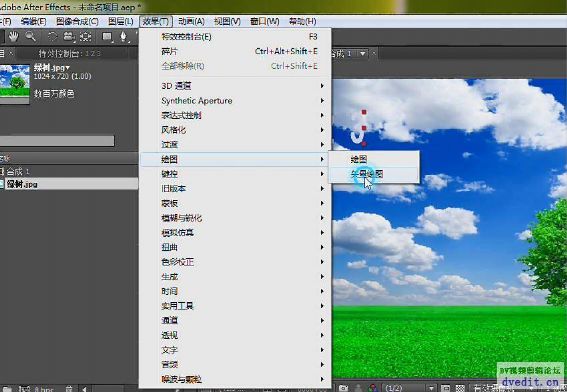The height and width of the screenshot is (392, 567).
Task: Choose 特效控制台(E) menu entry
Action: 235,37
